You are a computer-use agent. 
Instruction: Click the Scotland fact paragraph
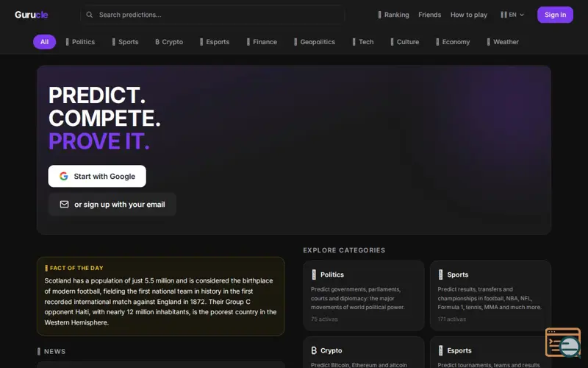coord(160,302)
